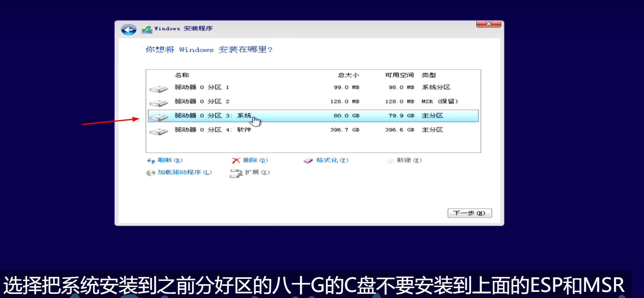The width and height of the screenshot is (644, 298).
Task: Click the red X delete icon
Action: point(236,161)
